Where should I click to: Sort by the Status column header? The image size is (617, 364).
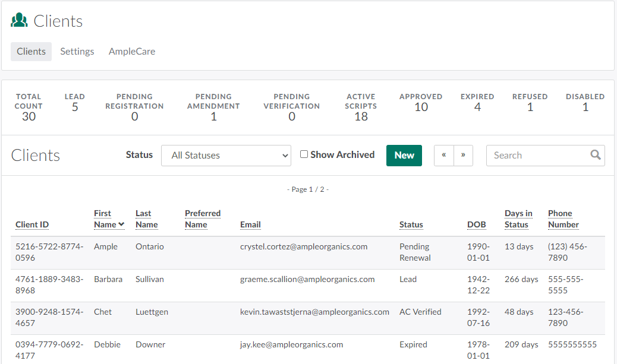(411, 224)
